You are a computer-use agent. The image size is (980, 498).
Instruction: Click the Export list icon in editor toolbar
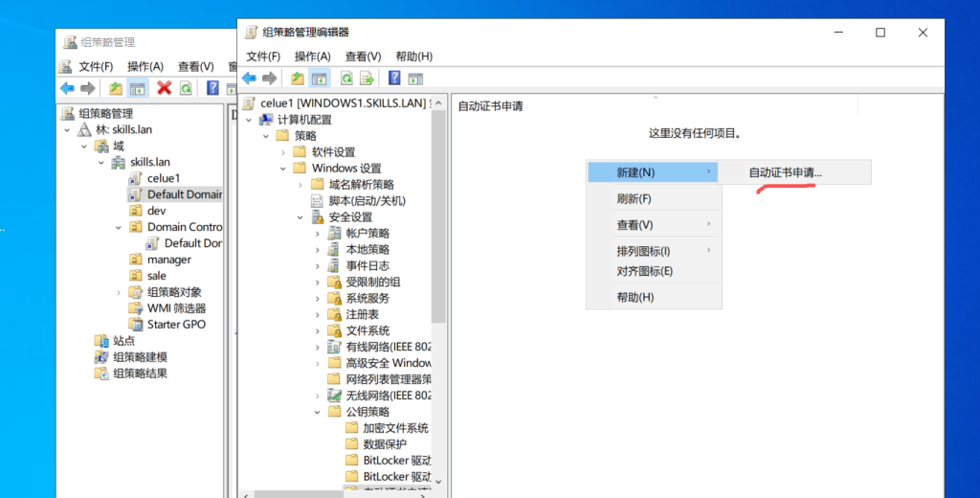pyautogui.click(x=367, y=79)
